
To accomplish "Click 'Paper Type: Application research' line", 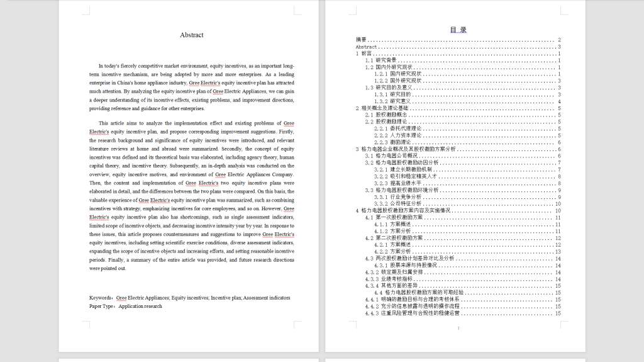I will coord(126,306).
